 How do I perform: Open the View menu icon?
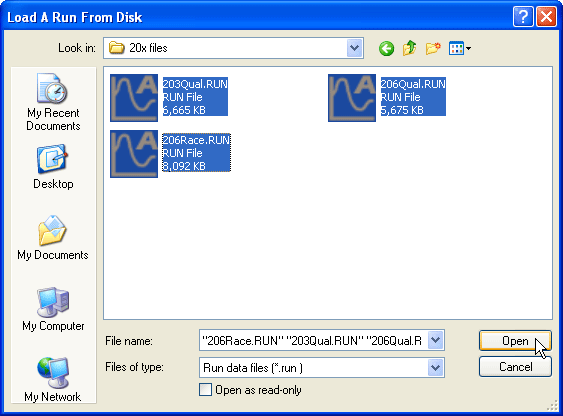pyautogui.click(x=460, y=48)
